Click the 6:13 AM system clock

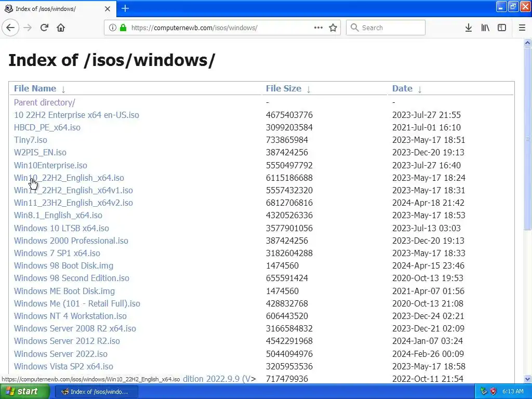point(513,392)
